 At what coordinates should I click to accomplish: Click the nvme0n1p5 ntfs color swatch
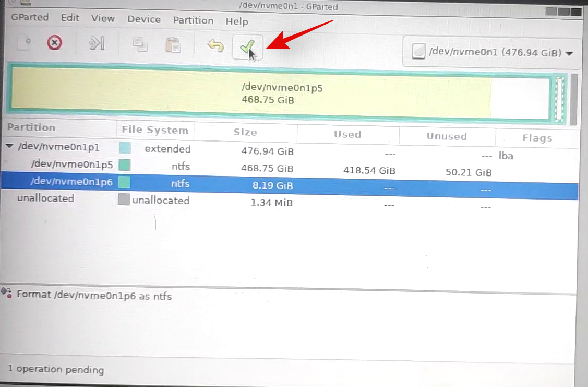click(125, 165)
